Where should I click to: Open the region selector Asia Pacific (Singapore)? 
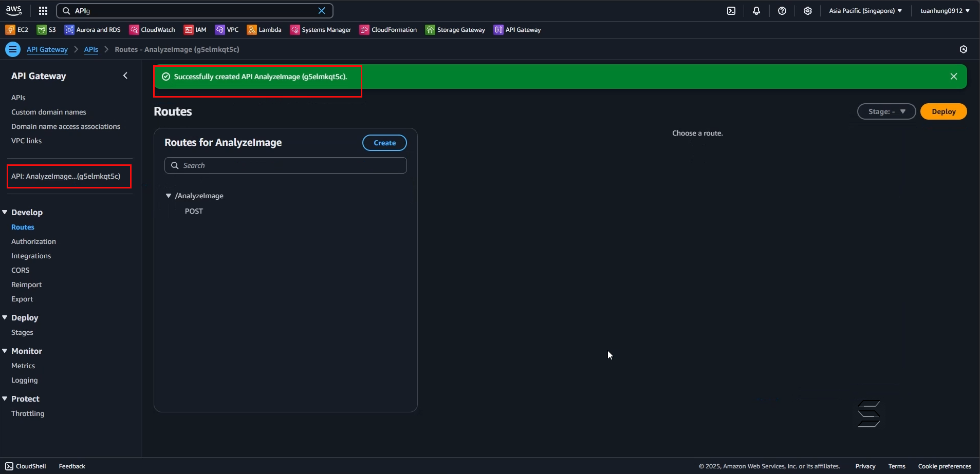[x=865, y=11]
